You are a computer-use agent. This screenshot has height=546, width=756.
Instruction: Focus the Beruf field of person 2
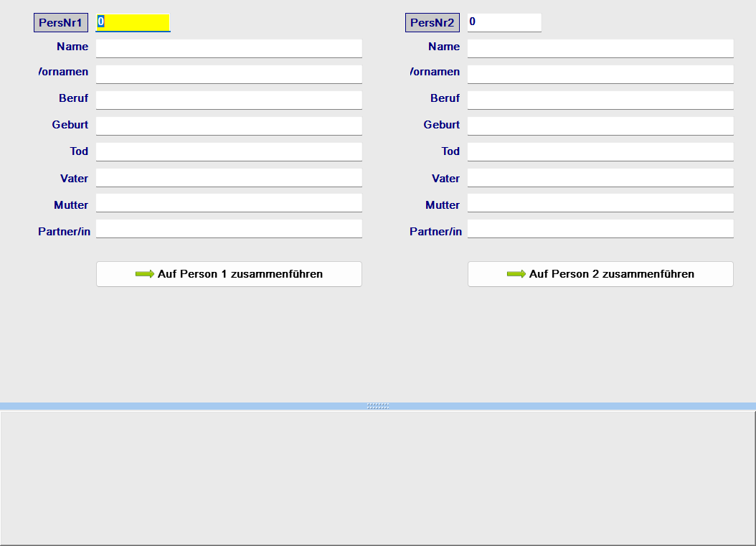click(600, 100)
